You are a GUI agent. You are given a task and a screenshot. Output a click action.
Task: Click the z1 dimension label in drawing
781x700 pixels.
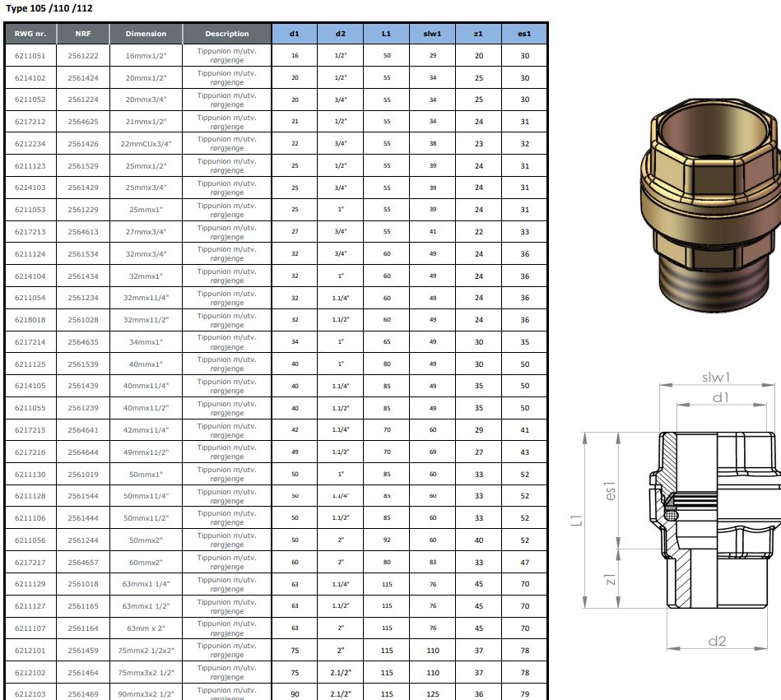click(610, 580)
